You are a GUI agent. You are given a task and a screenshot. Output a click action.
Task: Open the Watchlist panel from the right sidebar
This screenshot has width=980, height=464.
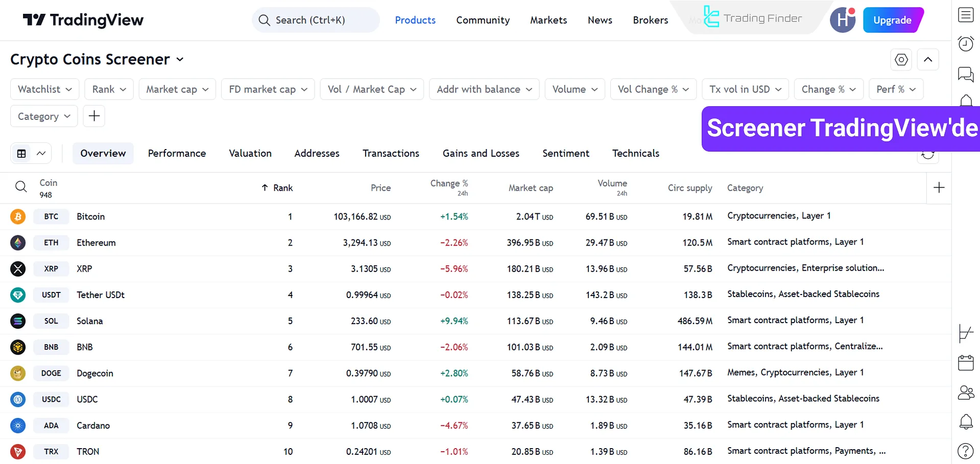click(966, 15)
